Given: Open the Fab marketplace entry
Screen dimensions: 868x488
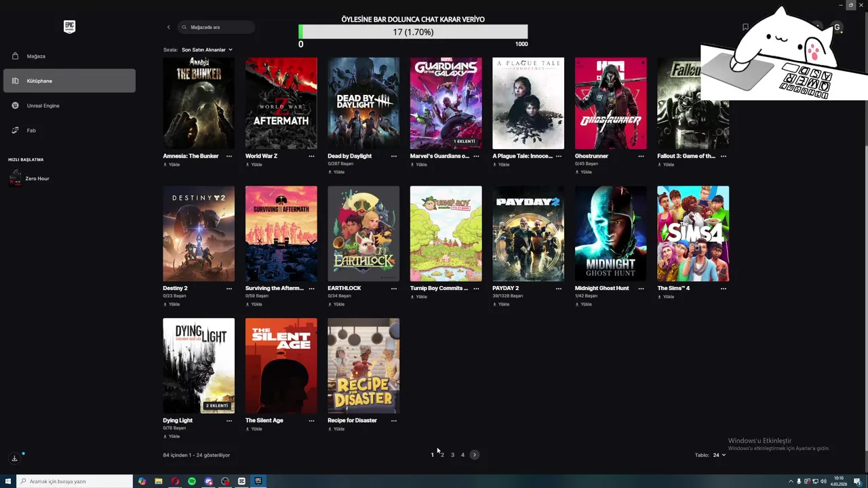Looking at the screenshot, I should click(x=69, y=130).
